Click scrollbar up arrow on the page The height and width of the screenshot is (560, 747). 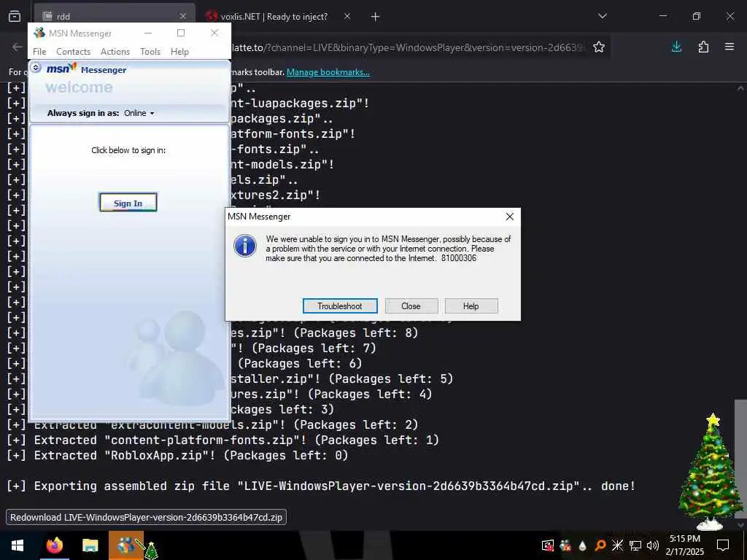[x=740, y=88]
